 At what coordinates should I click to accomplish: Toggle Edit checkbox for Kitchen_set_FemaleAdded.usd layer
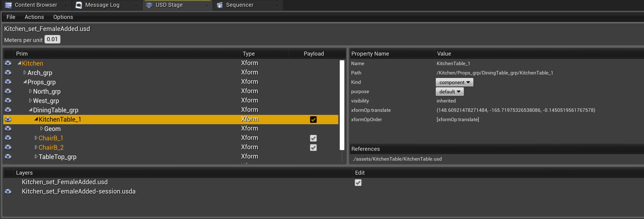pyautogui.click(x=358, y=182)
